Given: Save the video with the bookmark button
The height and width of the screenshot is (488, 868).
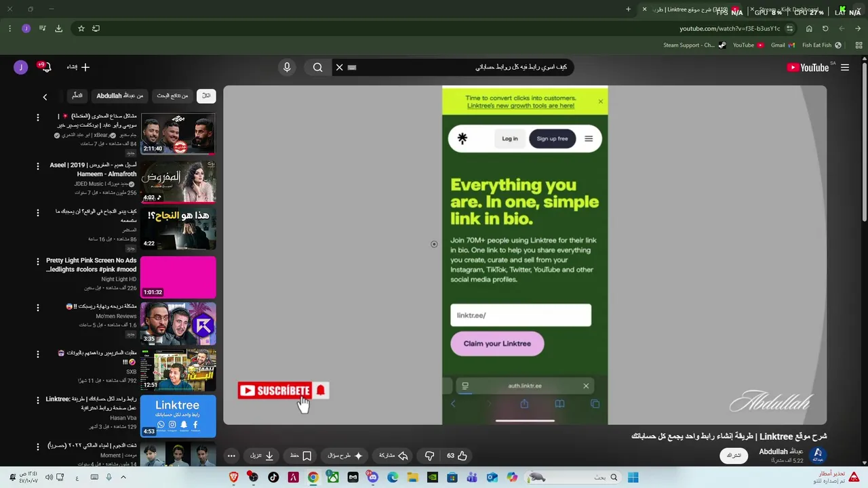Looking at the screenshot, I should (x=300, y=455).
